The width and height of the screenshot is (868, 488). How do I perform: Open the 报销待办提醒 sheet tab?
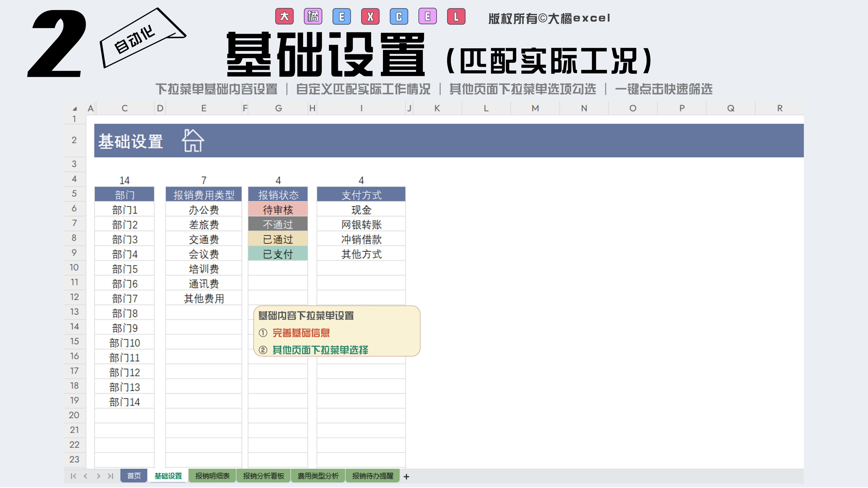point(372,476)
